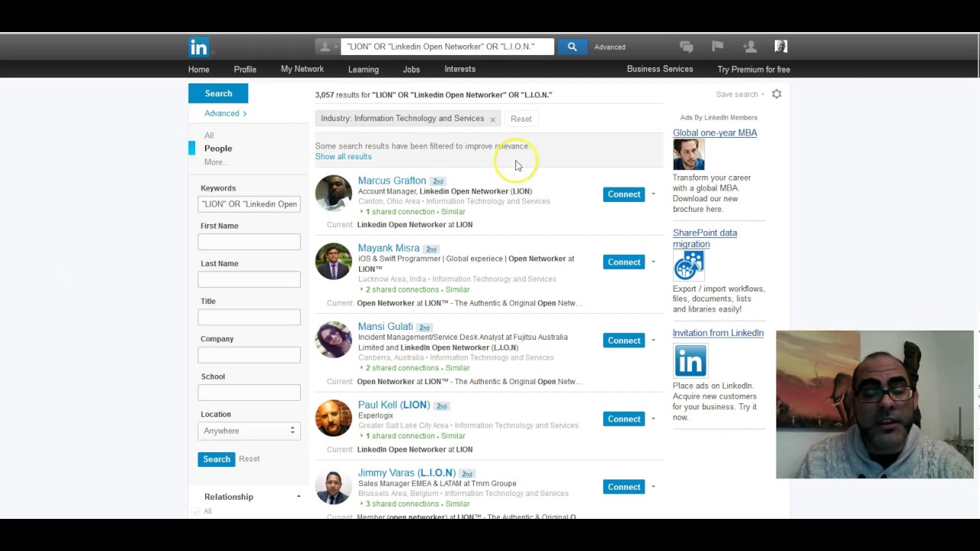
Task: Open Advanced link in left sidebar
Action: (x=225, y=113)
